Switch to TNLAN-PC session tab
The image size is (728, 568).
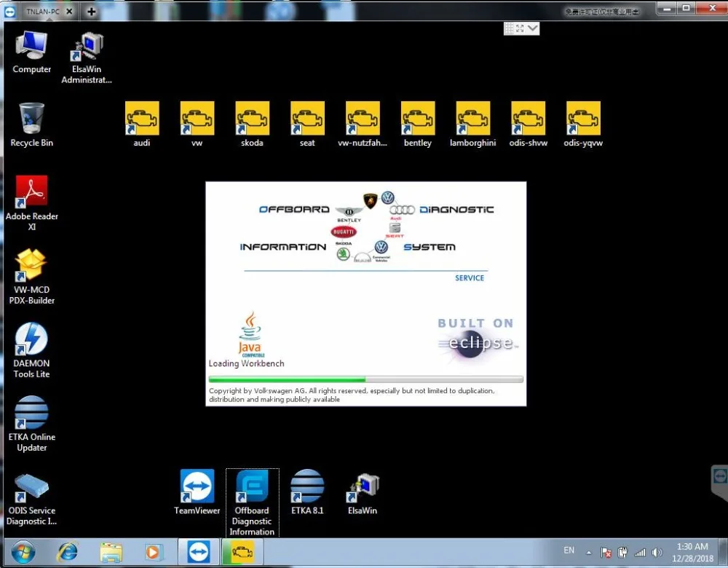coord(43,12)
